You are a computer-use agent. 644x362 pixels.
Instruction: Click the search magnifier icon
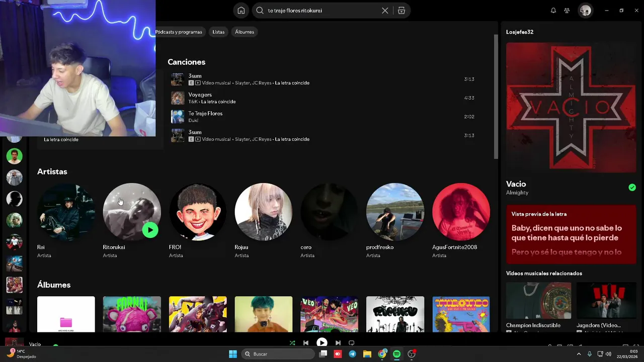point(260,11)
